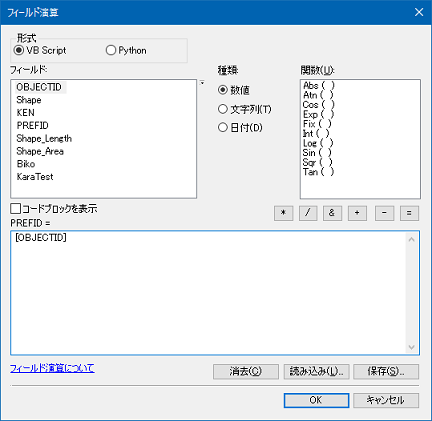Pick the Sqr ( ) function
Viewport: 432px width, 421px height.
coord(318,163)
